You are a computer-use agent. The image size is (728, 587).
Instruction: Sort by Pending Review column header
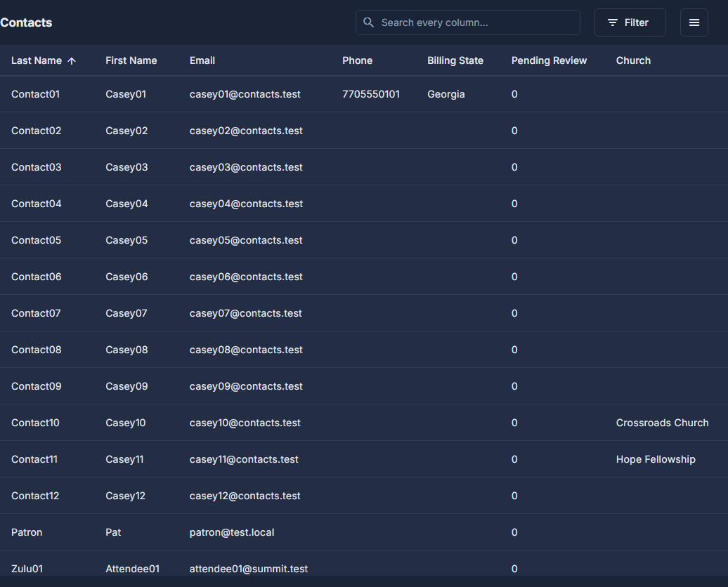tap(549, 61)
